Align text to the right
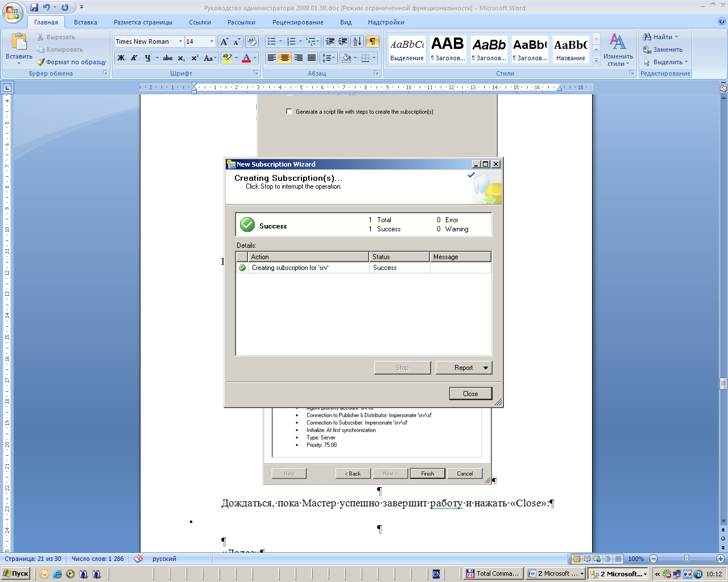The image size is (728, 582). (x=299, y=58)
